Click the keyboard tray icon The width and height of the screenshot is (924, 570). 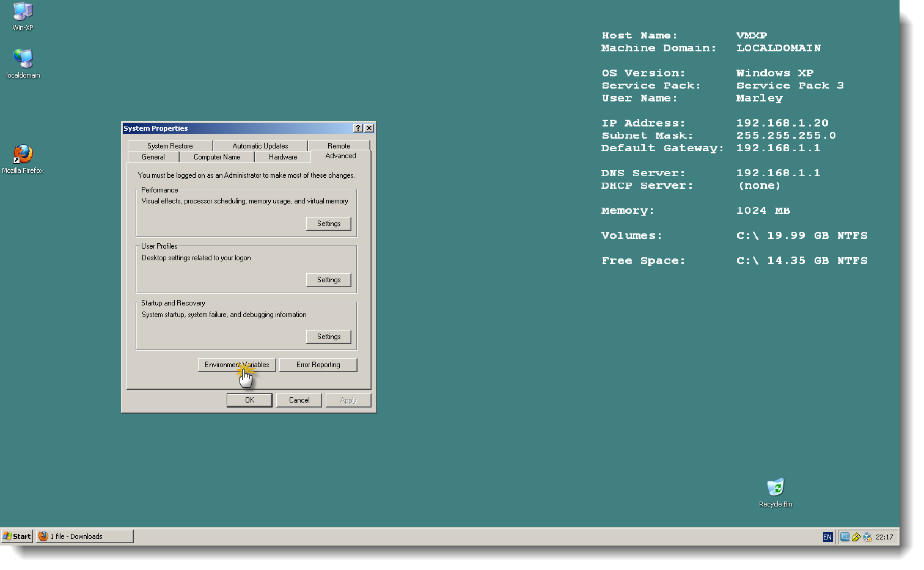pos(856,536)
